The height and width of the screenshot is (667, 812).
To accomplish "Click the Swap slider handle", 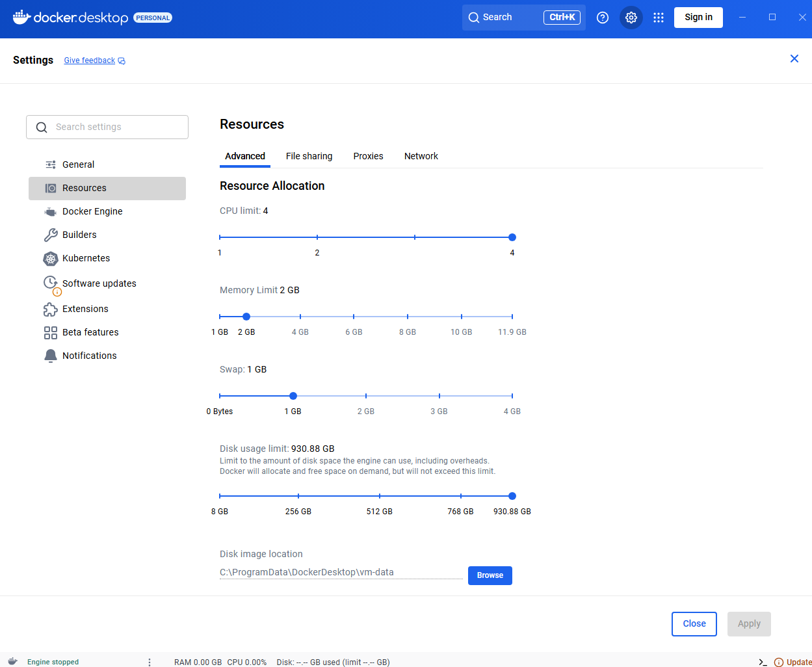I will [293, 396].
